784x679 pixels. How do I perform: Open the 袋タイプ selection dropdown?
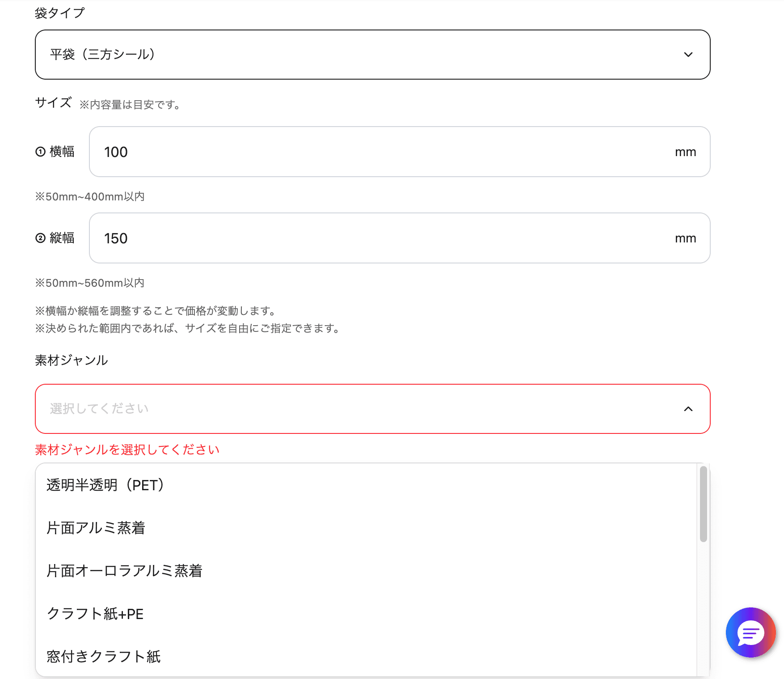372,55
